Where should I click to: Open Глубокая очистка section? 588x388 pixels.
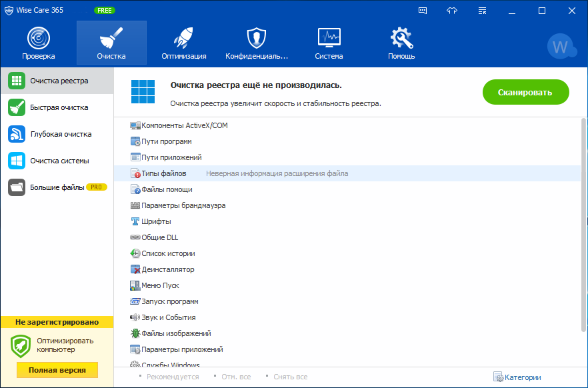(57, 134)
